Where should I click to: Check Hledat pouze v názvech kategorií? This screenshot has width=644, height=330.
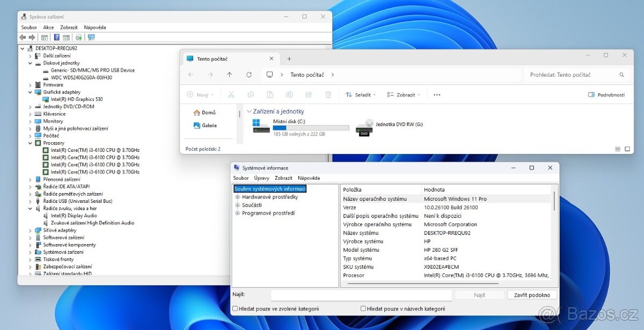pyautogui.click(x=363, y=309)
